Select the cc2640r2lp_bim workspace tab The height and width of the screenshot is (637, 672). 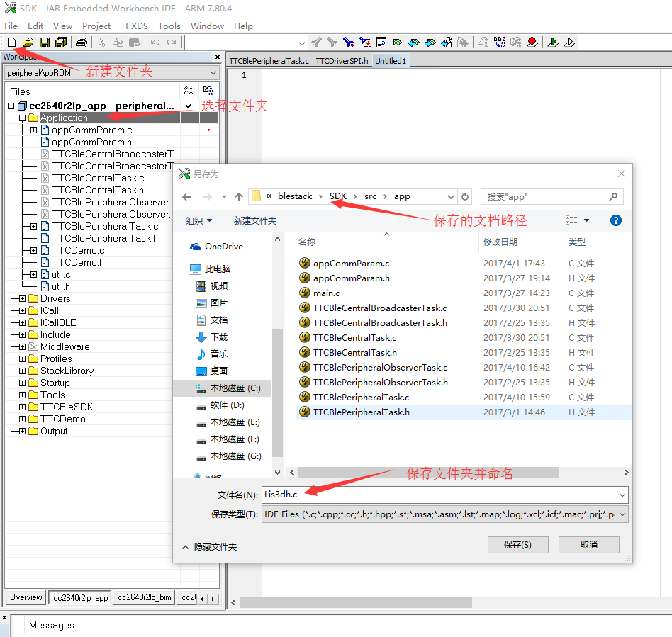145,597
